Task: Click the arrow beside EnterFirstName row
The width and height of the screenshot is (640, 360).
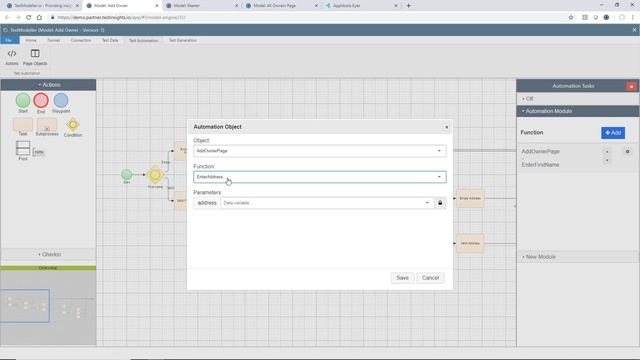Action: [x=607, y=161]
